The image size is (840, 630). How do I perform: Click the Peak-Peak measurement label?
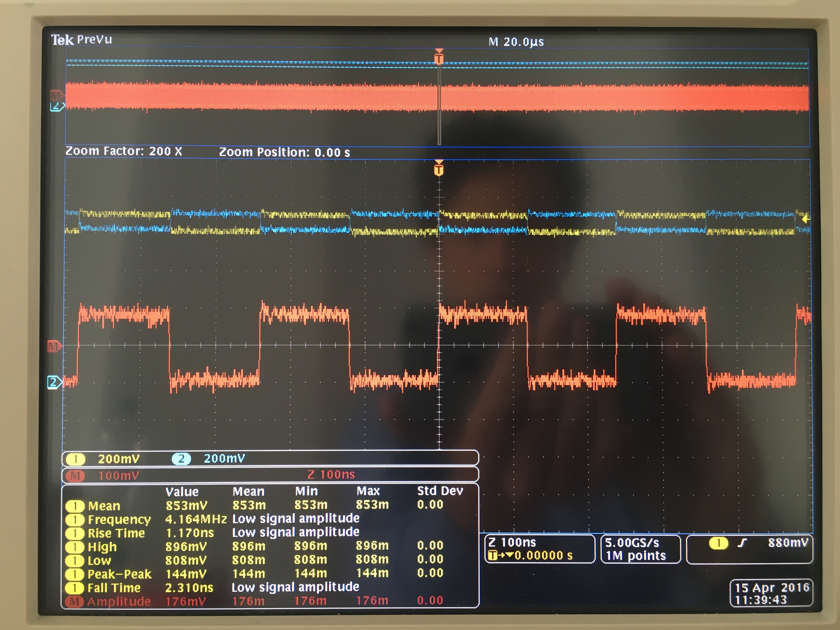119,574
